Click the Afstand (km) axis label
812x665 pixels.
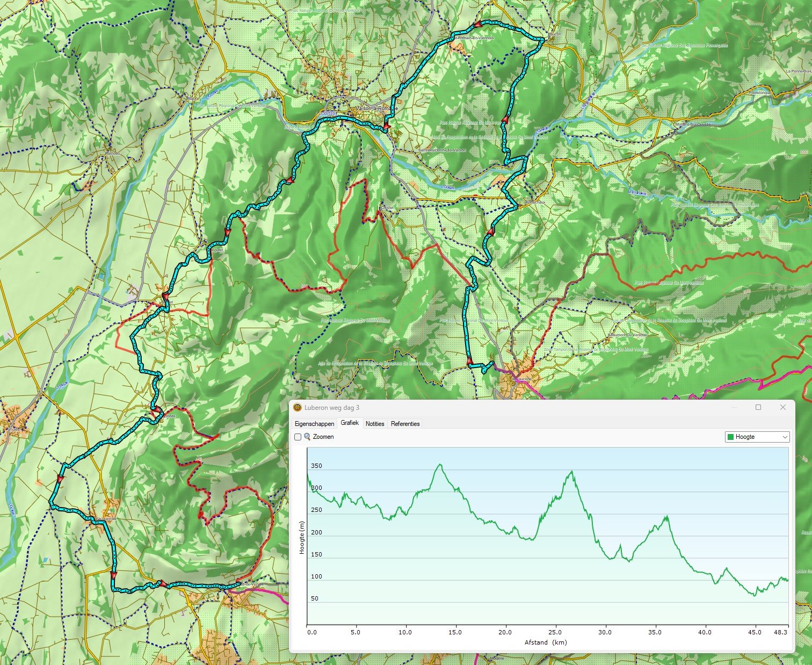coord(546,642)
